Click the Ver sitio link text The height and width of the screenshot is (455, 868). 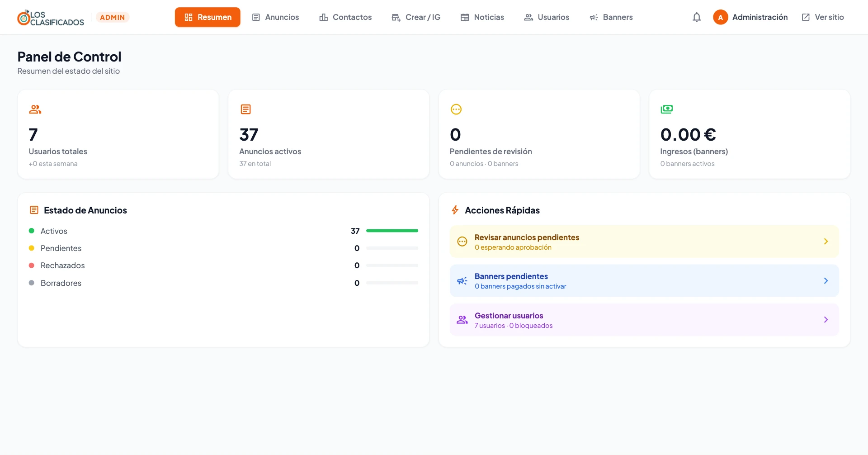click(x=829, y=17)
